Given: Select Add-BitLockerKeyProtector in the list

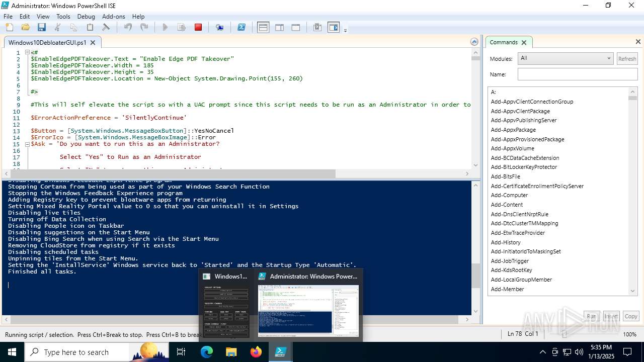Looking at the screenshot, I should click(524, 167).
